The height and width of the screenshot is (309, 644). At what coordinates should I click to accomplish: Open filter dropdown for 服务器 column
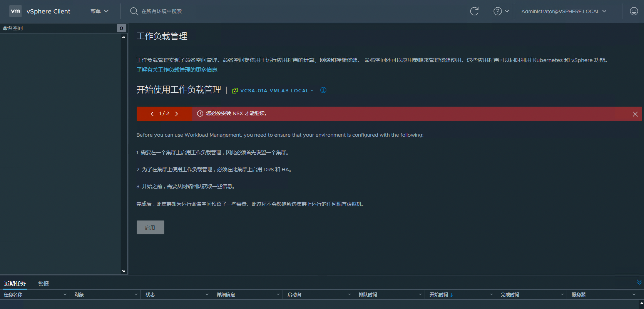pos(633,295)
